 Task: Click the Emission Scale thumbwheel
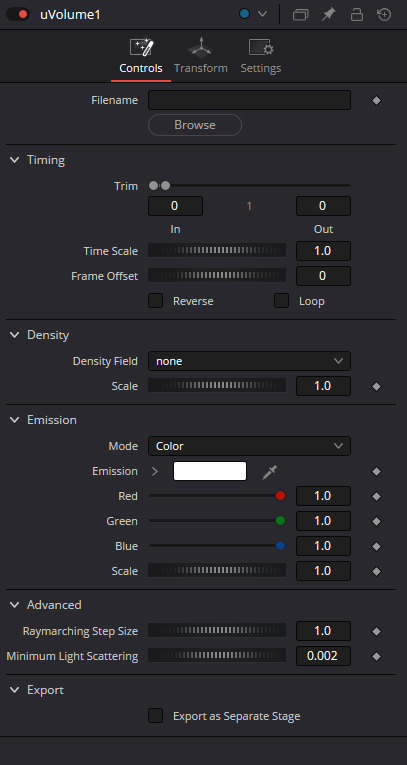[217, 570]
